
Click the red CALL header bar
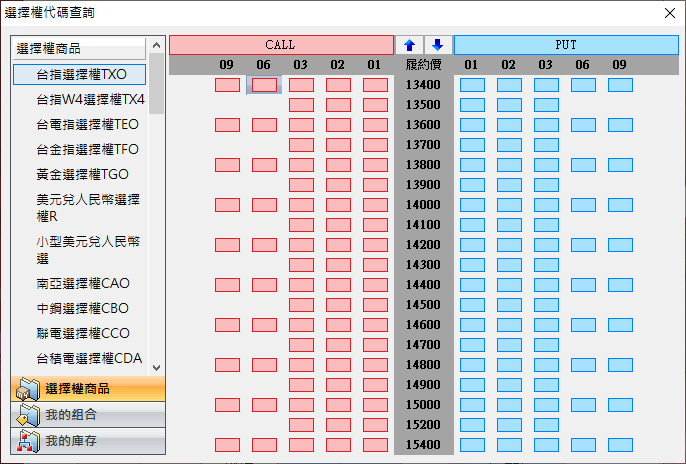click(x=281, y=45)
